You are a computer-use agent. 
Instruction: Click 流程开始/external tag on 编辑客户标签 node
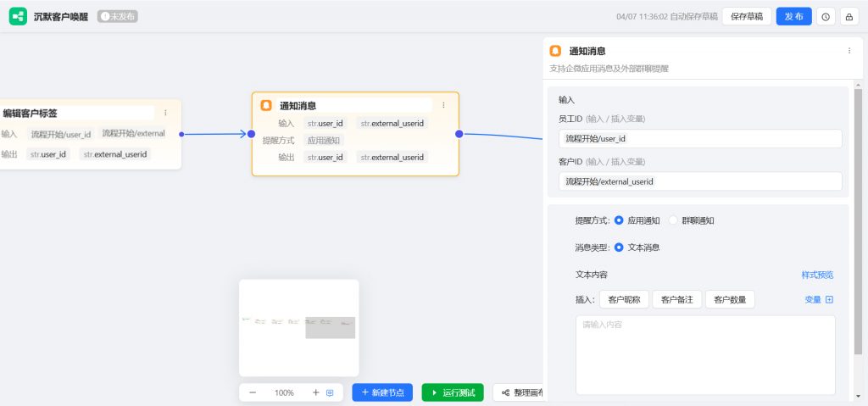point(133,133)
